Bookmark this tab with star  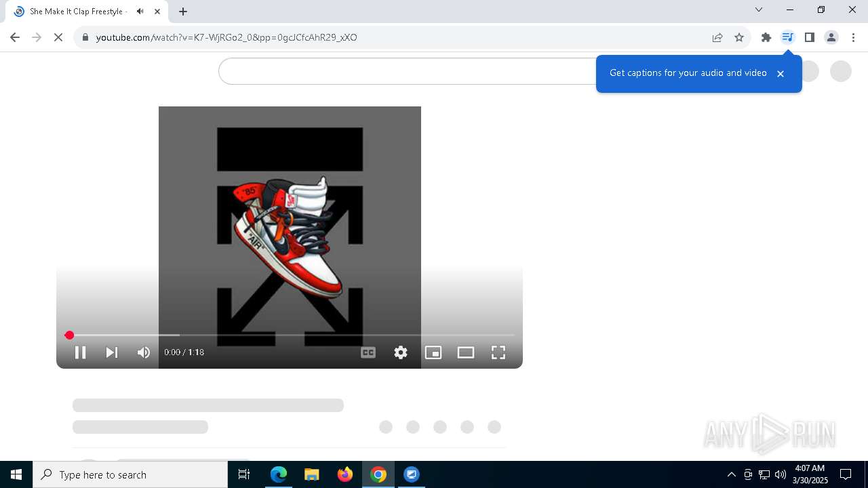click(739, 37)
